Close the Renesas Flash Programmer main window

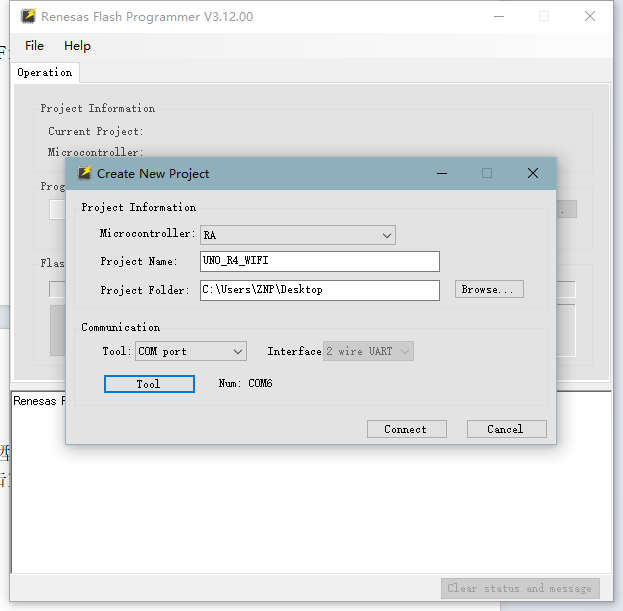click(590, 16)
